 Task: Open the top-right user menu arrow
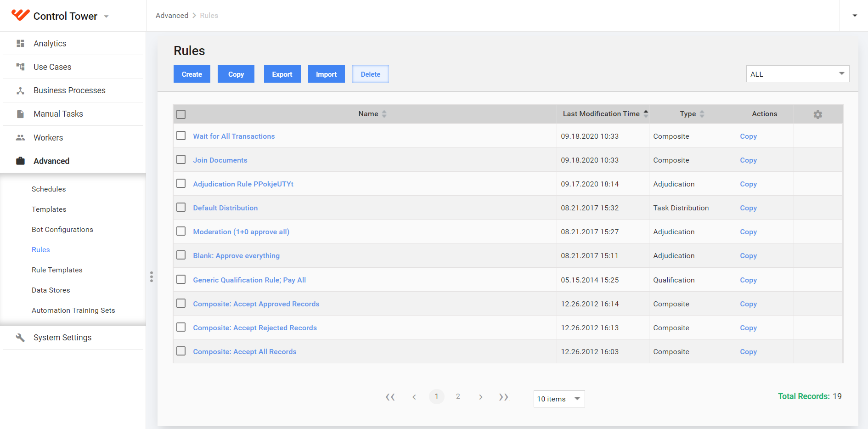pos(855,16)
